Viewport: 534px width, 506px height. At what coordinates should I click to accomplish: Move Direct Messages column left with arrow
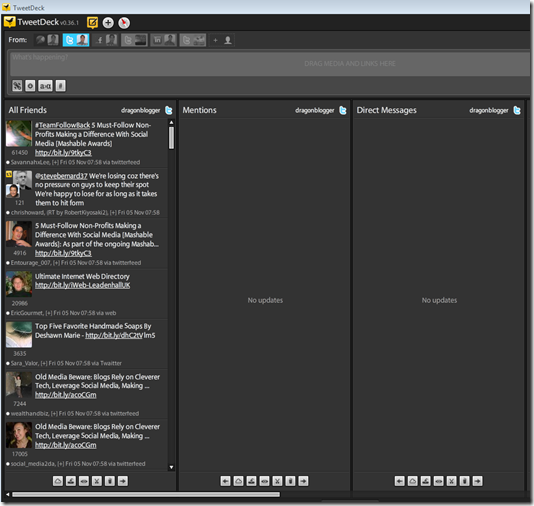pyautogui.click(x=400, y=481)
